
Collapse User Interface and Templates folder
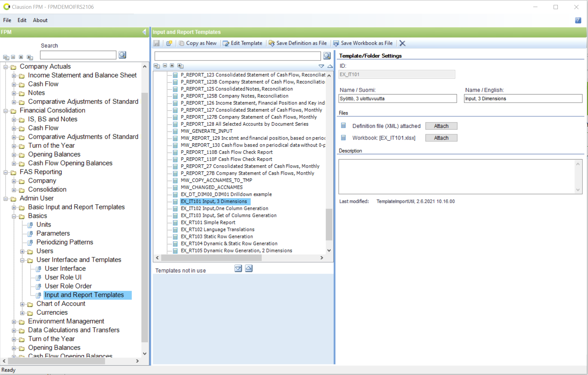point(22,260)
